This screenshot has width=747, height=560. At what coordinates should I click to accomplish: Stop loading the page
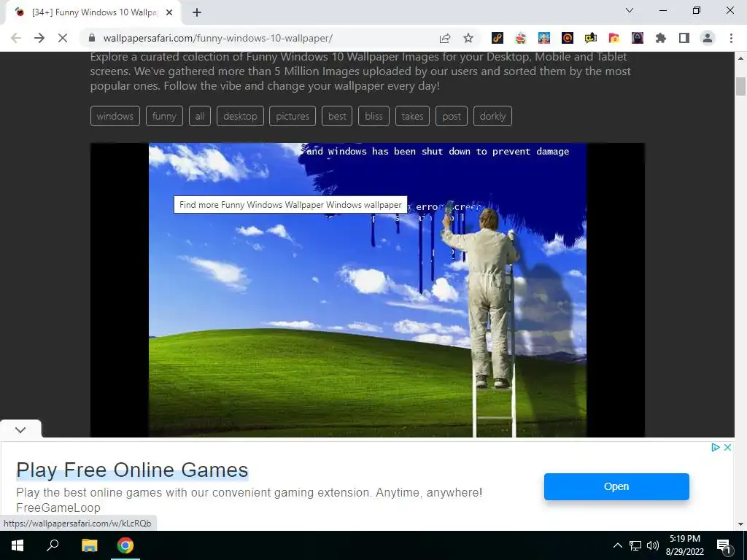[x=63, y=38]
